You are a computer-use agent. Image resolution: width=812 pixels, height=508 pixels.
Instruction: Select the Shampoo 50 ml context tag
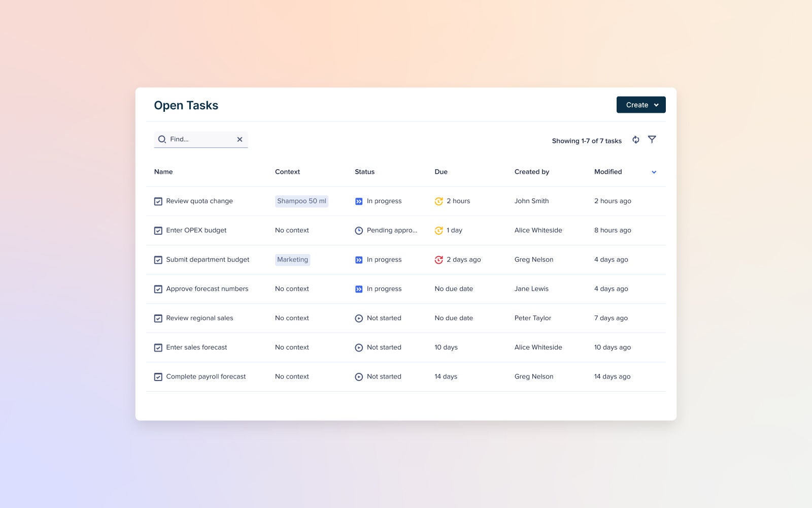[301, 201]
